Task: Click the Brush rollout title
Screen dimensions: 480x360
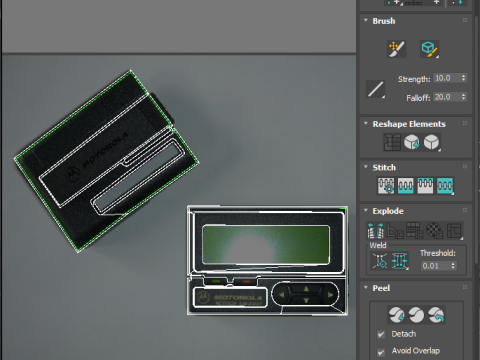Action: (384, 21)
